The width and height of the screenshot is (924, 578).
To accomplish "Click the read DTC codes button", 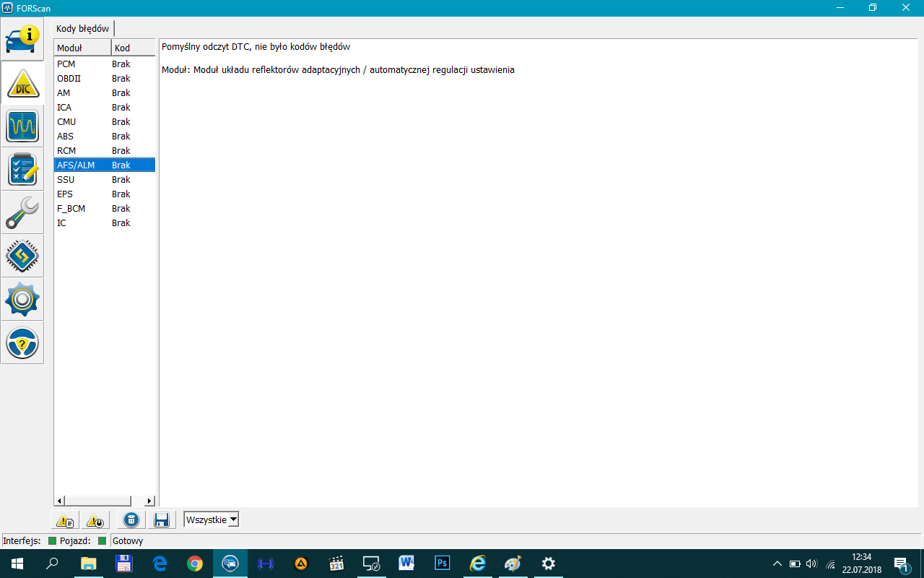I will [x=65, y=520].
